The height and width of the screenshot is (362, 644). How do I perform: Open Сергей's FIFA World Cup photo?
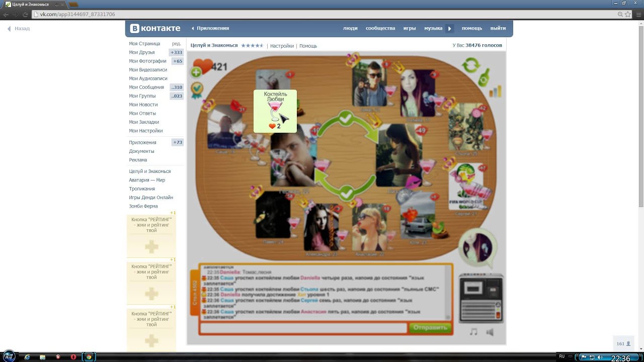click(466, 186)
